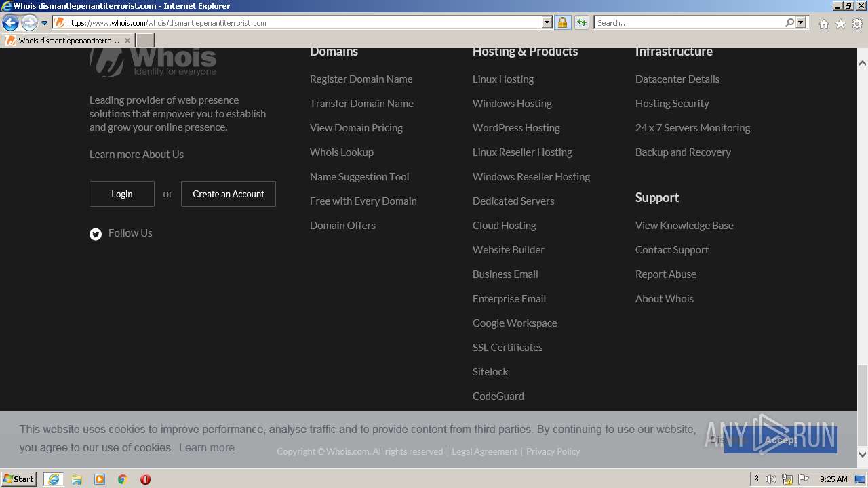Open Backup and Recovery link
This screenshot has height=488, width=868.
click(x=683, y=152)
